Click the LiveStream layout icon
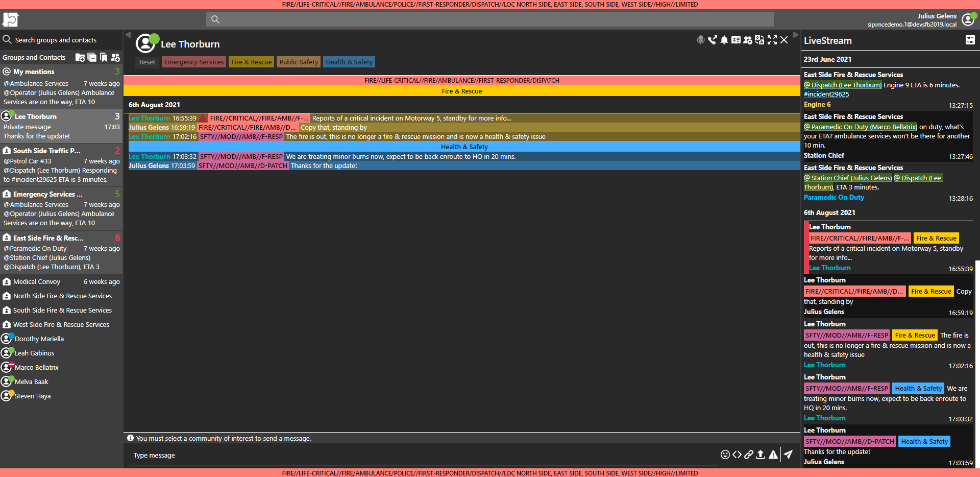The height and width of the screenshot is (477, 980). pyautogui.click(x=970, y=40)
